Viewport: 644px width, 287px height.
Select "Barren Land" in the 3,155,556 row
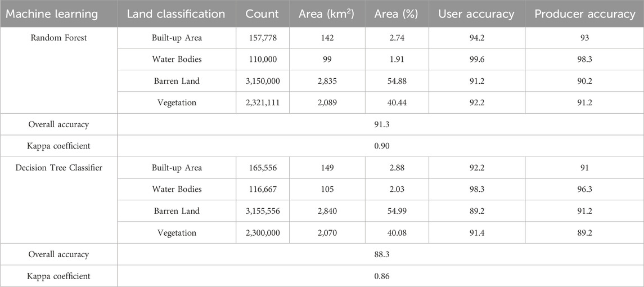tap(177, 211)
